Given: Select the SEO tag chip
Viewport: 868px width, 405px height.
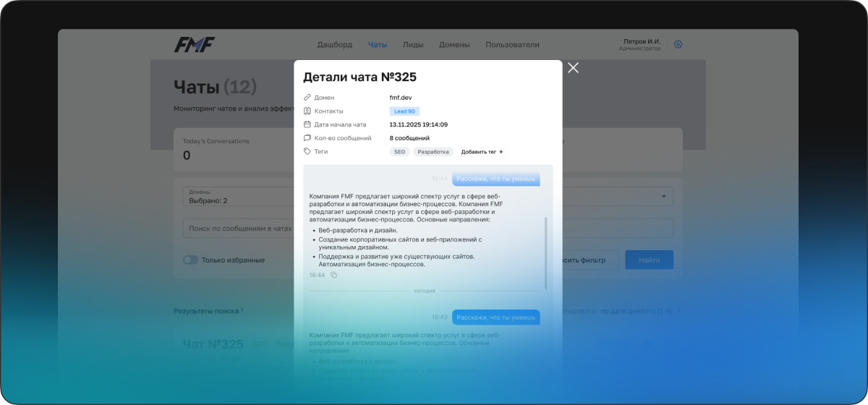Looking at the screenshot, I should (399, 152).
